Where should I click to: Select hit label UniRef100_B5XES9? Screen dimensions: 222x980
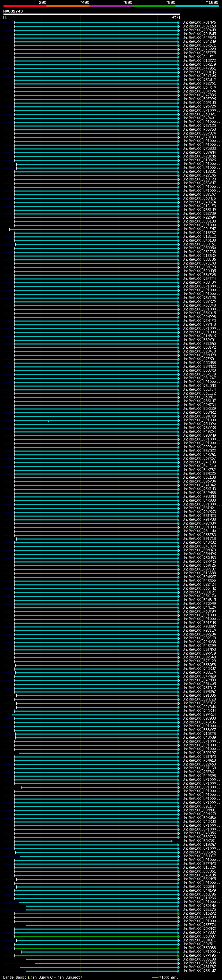(199, 408)
